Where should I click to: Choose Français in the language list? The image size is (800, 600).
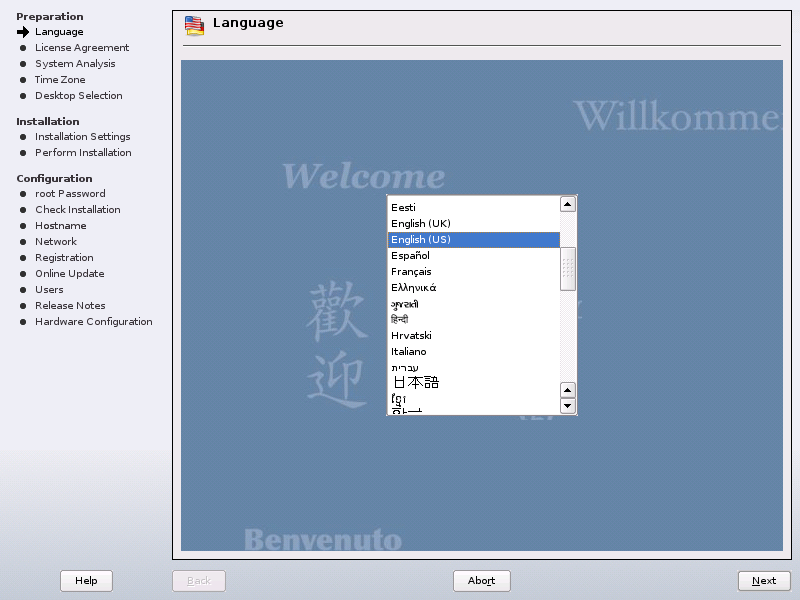click(x=473, y=271)
